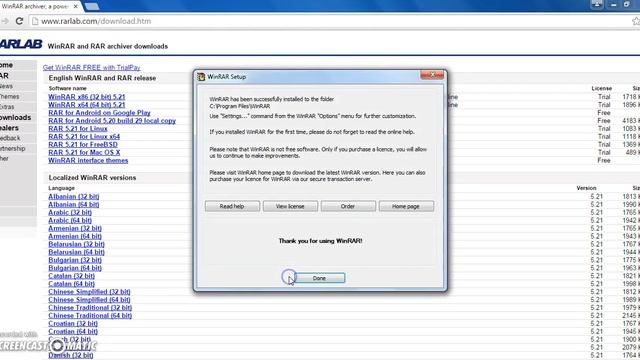This screenshot has width=640, height=360.
Task: Download Croatian (32 bit) version
Action: click(x=73, y=324)
